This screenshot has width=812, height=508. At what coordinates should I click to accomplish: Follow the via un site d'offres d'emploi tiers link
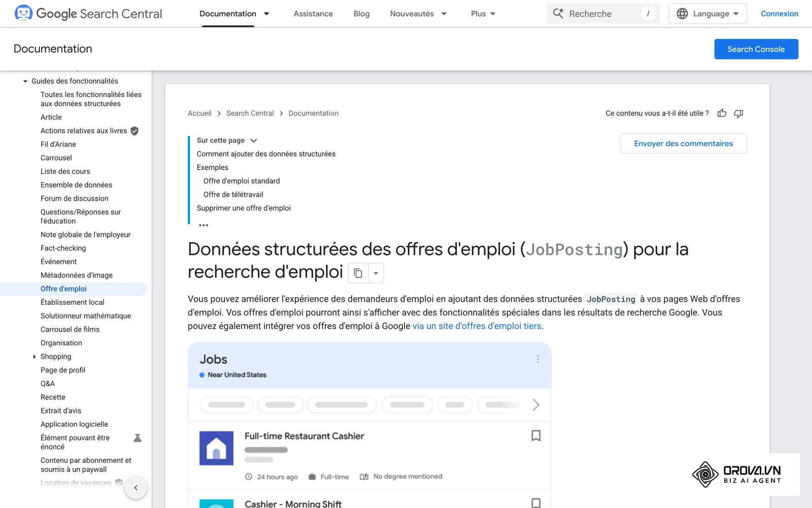(477, 326)
